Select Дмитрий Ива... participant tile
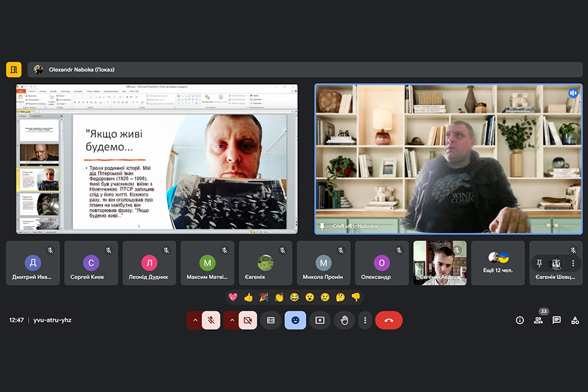 tap(33, 263)
